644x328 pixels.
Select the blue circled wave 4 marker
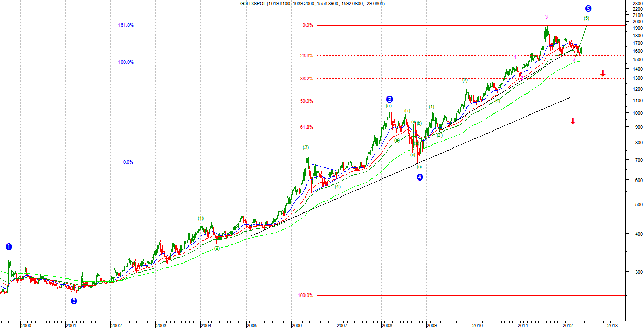click(420, 177)
